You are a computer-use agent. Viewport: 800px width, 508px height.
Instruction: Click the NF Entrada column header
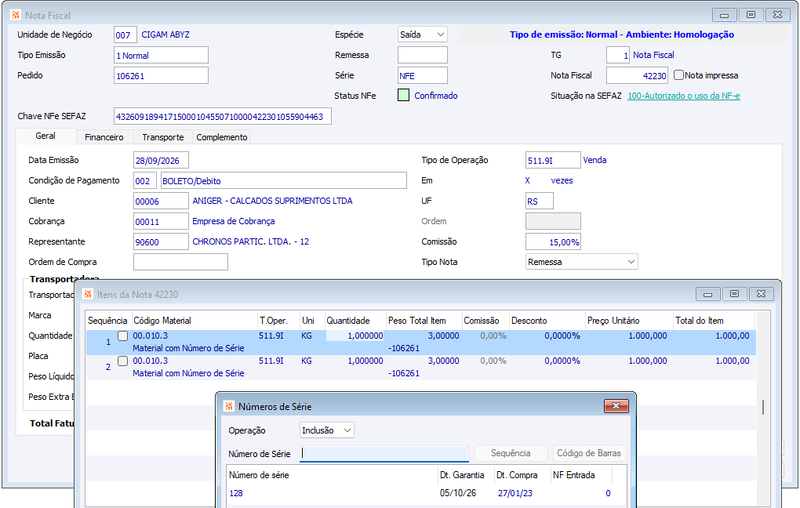point(581,475)
